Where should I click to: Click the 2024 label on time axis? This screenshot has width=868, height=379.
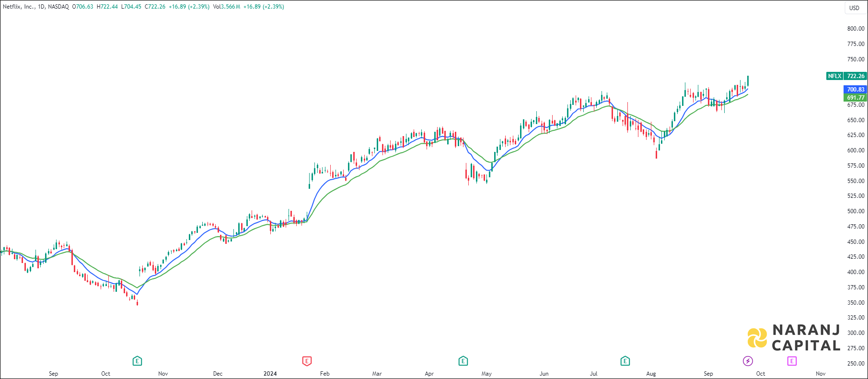tap(270, 374)
